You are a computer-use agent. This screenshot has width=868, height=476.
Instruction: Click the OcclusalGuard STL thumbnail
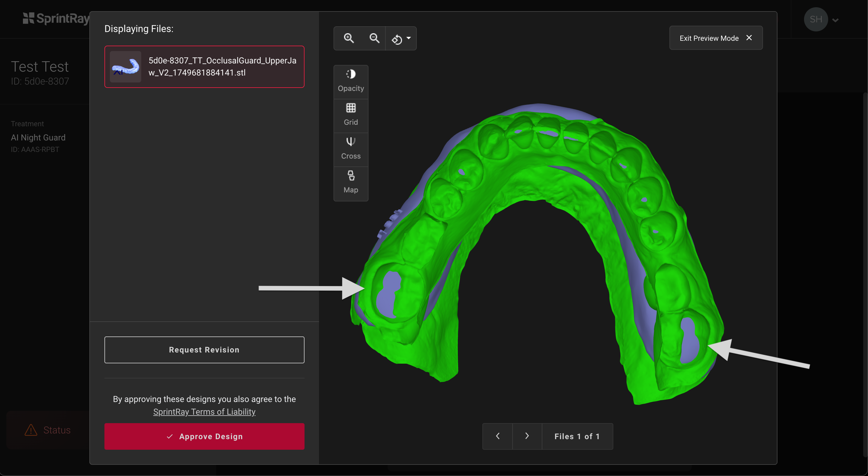coord(125,67)
